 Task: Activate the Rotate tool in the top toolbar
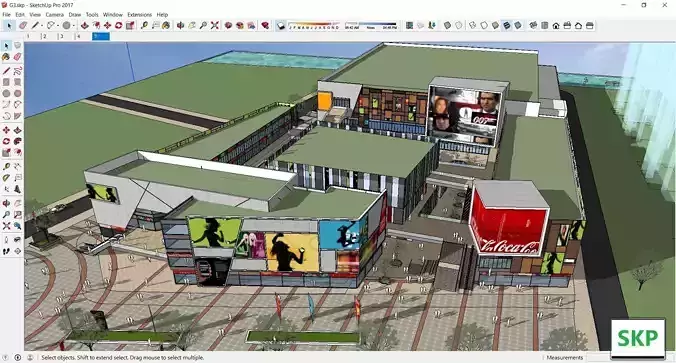pyautogui.click(x=119, y=25)
